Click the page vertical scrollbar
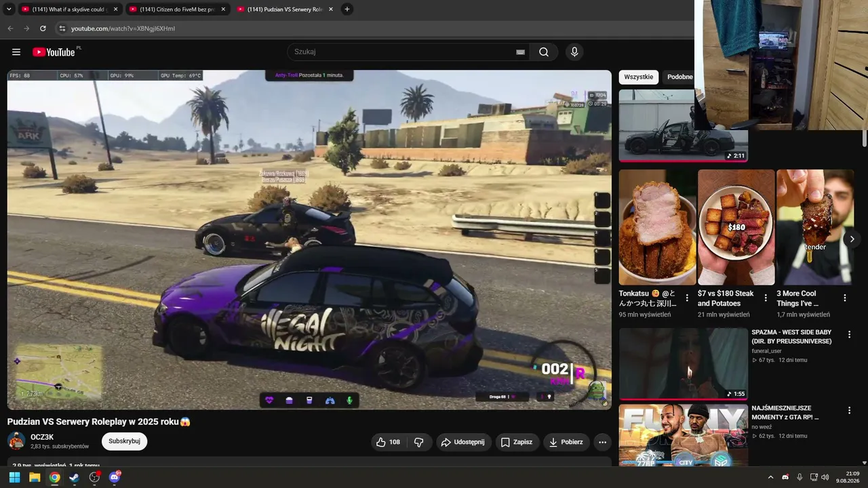This screenshot has height=488, width=868. click(865, 138)
